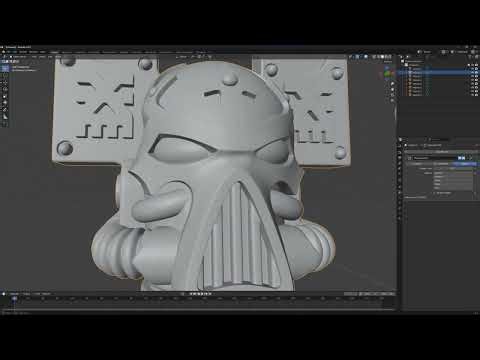The width and height of the screenshot is (480, 360).
Task: Click the viewport pan hand icon
Action: click(x=393, y=89)
